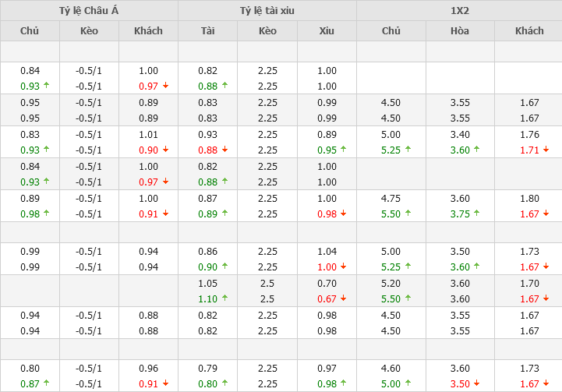Click the Xiu column header
562x392 pixels.
click(x=327, y=31)
